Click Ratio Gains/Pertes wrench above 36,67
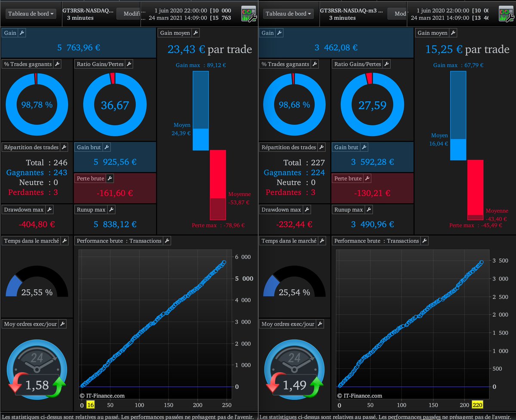This screenshot has width=516, height=420. (x=129, y=64)
